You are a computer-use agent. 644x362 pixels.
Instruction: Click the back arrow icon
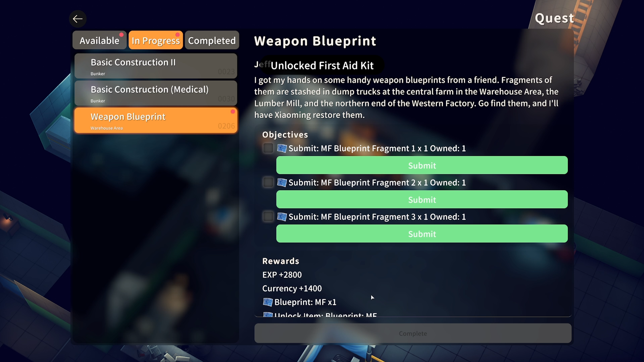pyautogui.click(x=78, y=19)
